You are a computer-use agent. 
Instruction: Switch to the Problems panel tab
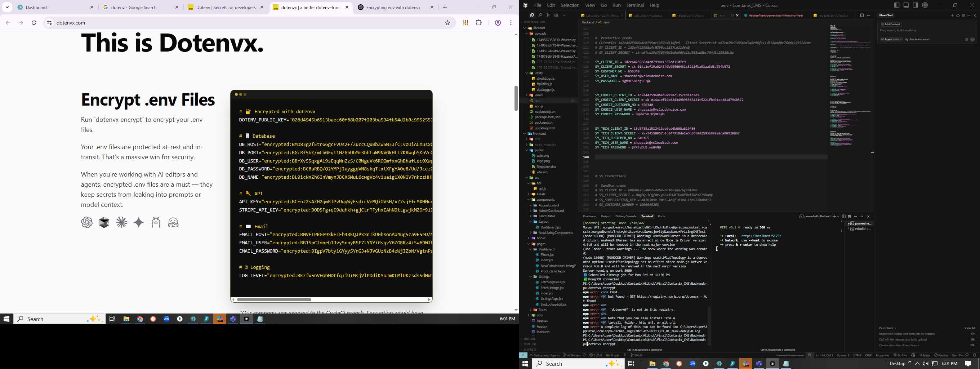589,217
